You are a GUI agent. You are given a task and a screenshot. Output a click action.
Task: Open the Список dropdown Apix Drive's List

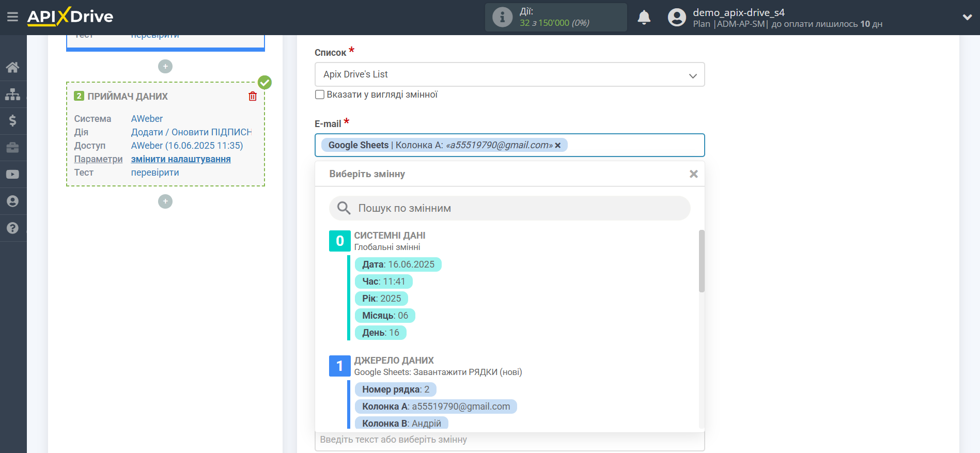509,74
